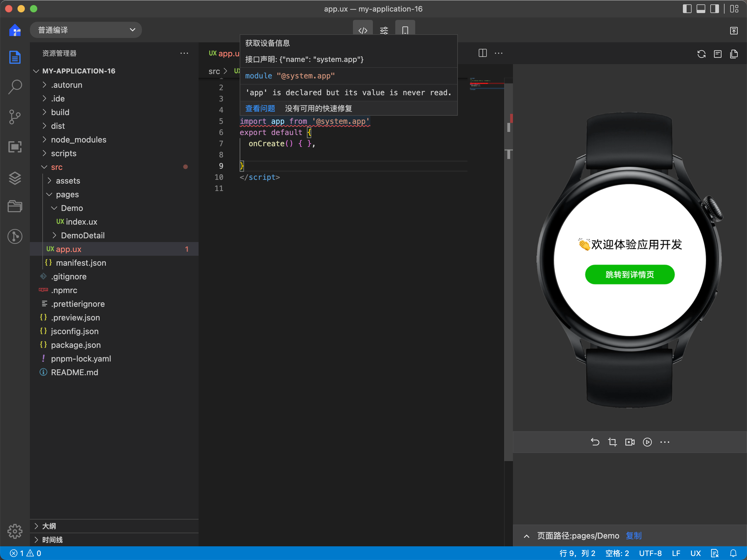Viewport: 747px width, 560px height.
Task: Open the 普通编译 compile mode dropdown
Action: point(86,30)
